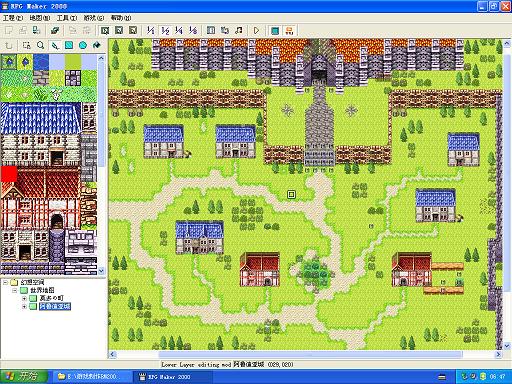512x384 pixels.
Task: Select the highlighted castle town map item
Action: pyautogui.click(x=55, y=306)
